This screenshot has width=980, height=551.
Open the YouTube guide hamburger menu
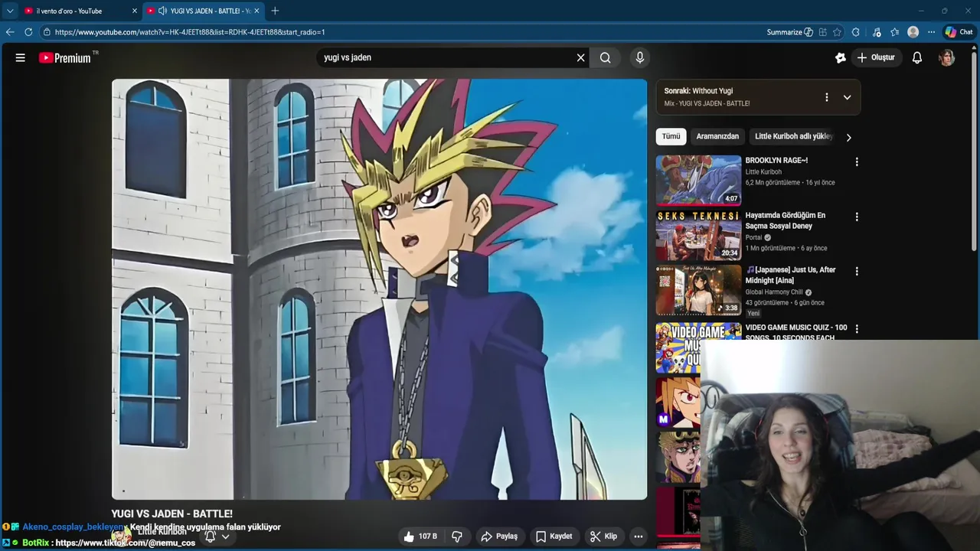coord(21,57)
